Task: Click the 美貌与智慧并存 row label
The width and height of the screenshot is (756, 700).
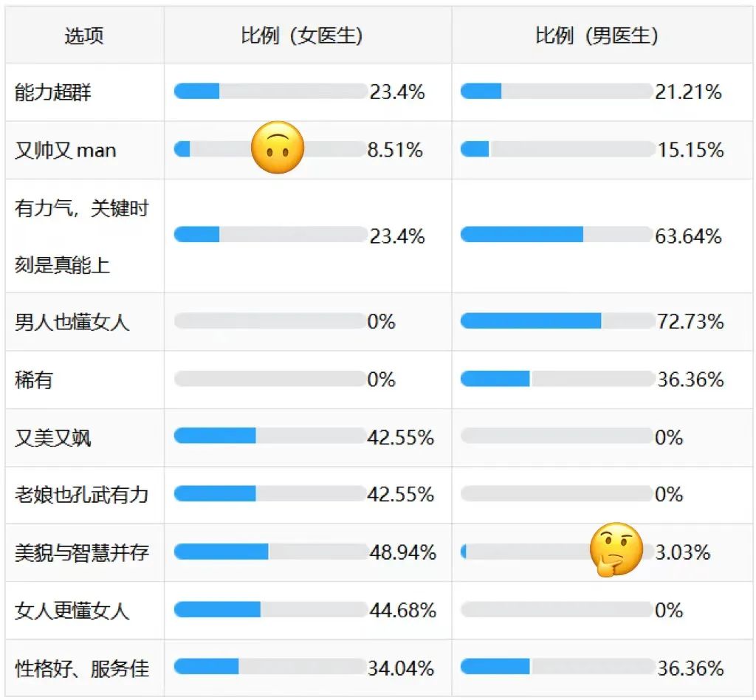Action: 82,552
